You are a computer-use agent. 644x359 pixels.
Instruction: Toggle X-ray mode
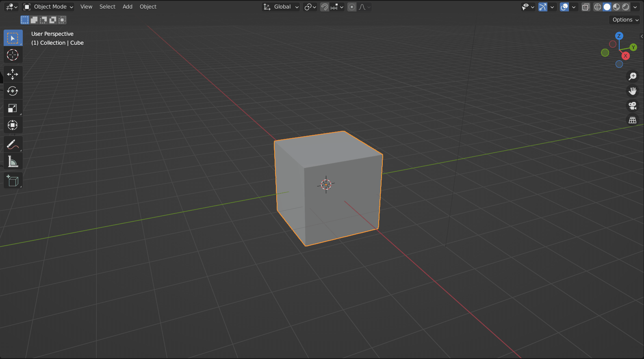tap(585, 7)
